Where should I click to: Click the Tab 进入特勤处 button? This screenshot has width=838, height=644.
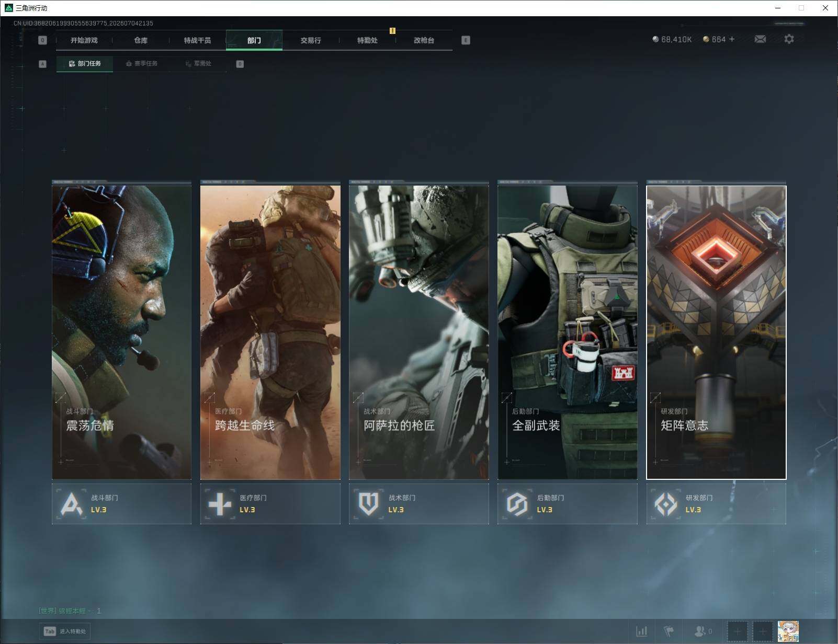pos(65,631)
